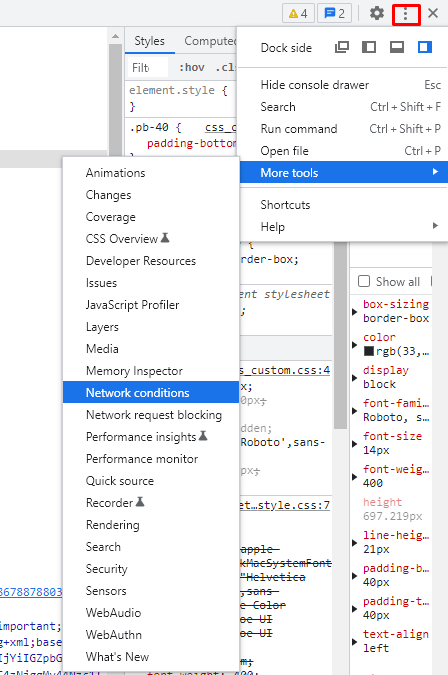
Task: Toggle the :hov element state button
Action: (192, 68)
